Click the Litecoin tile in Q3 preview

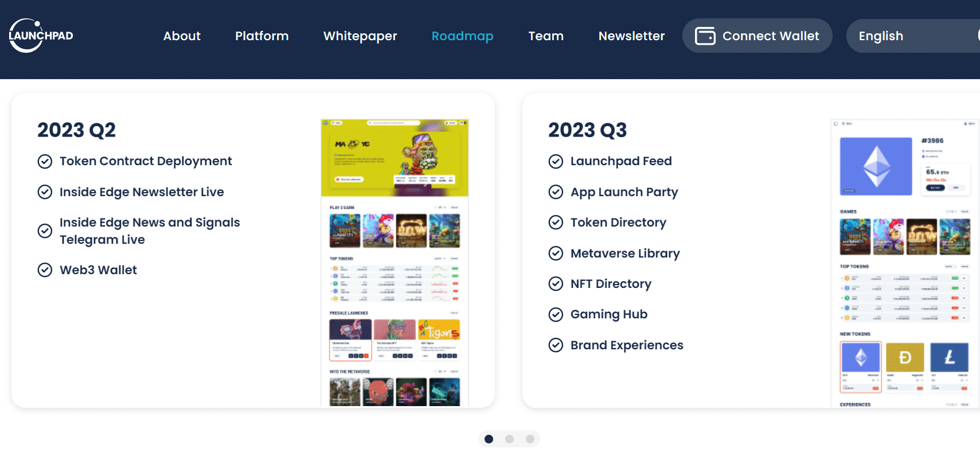949,367
